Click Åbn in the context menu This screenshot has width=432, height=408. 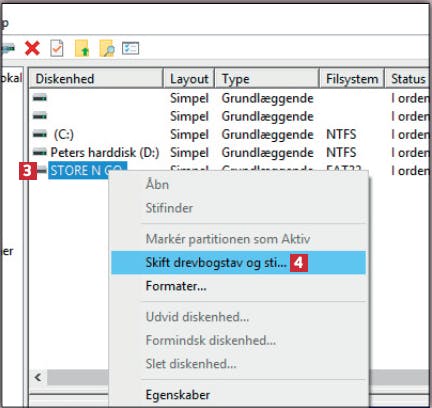point(157,184)
